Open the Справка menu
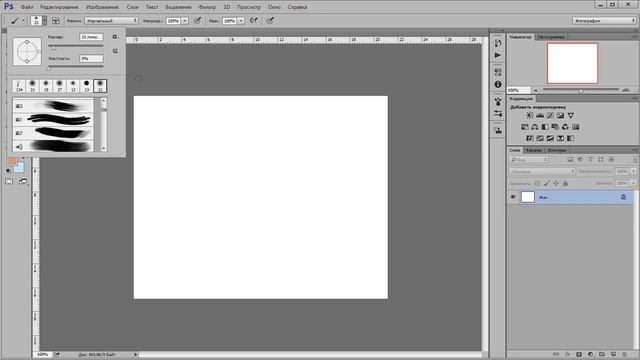 click(x=297, y=7)
